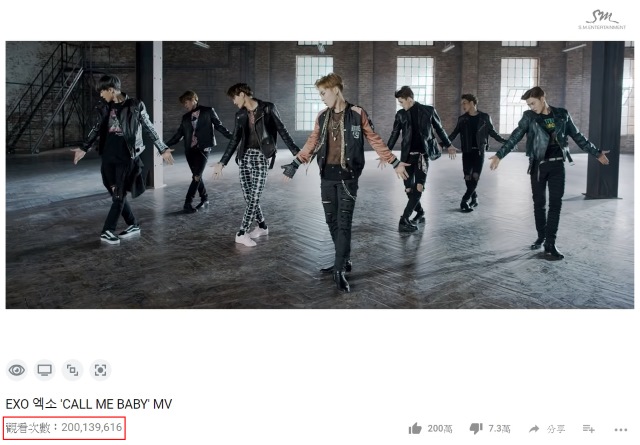Click the thumbs down dislike icon
Viewport: 640px width, 445px height.
[x=476, y=429]
